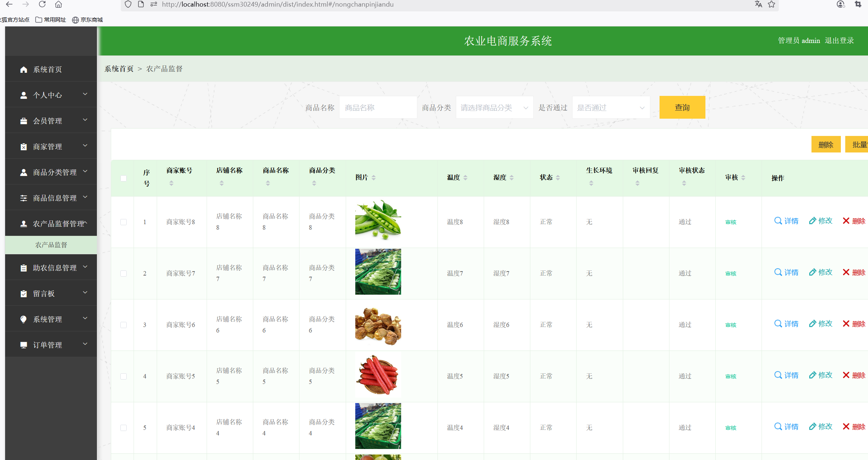Screen dimensions: 868x460
Task: Click the 订单管理 chat icon
Action: pos(23,345)
